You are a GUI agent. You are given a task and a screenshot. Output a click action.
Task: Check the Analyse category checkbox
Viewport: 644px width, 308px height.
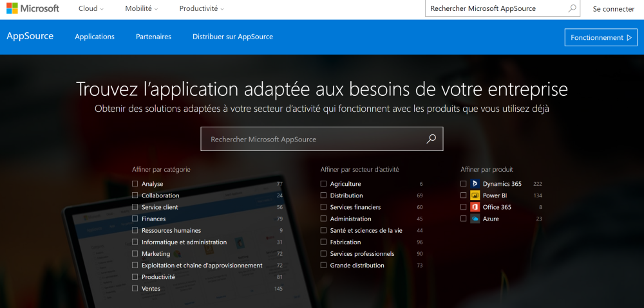pyautogui.click(x=135, y=184)
